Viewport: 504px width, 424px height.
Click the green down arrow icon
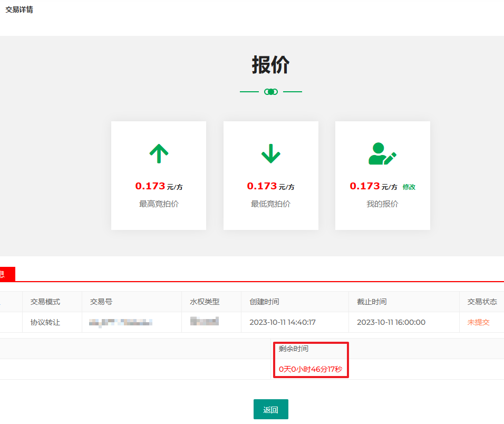tap(270, 153)
